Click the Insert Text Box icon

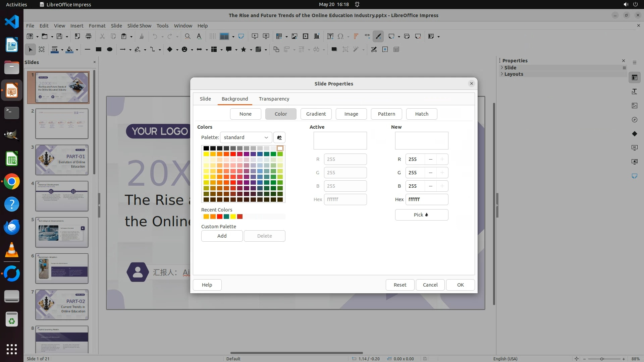[x=330, y=36]
